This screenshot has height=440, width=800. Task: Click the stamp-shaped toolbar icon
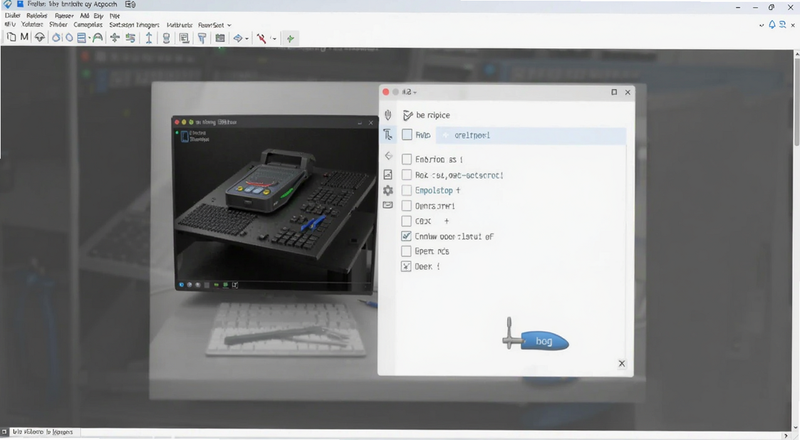tap(166, 38)
